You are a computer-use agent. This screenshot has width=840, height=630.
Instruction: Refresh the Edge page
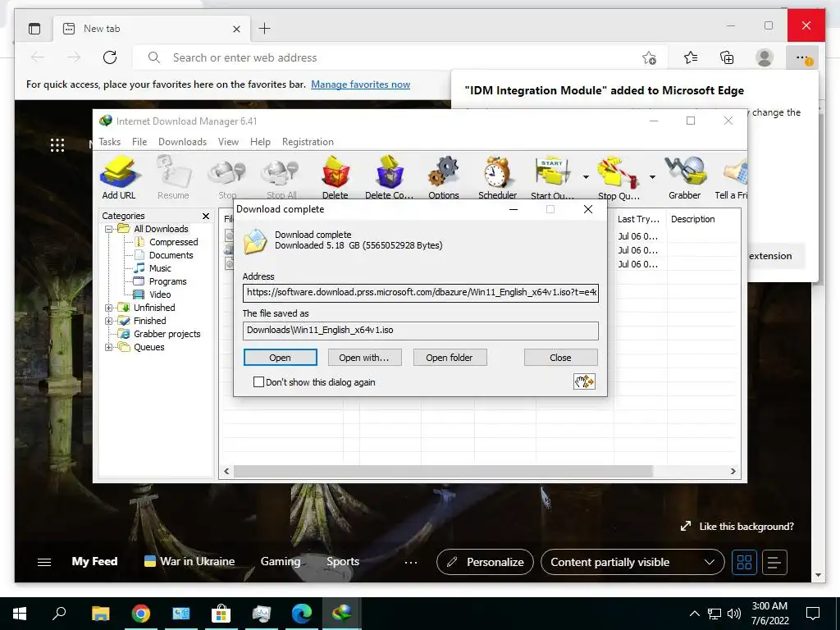[x=110, y=57]
